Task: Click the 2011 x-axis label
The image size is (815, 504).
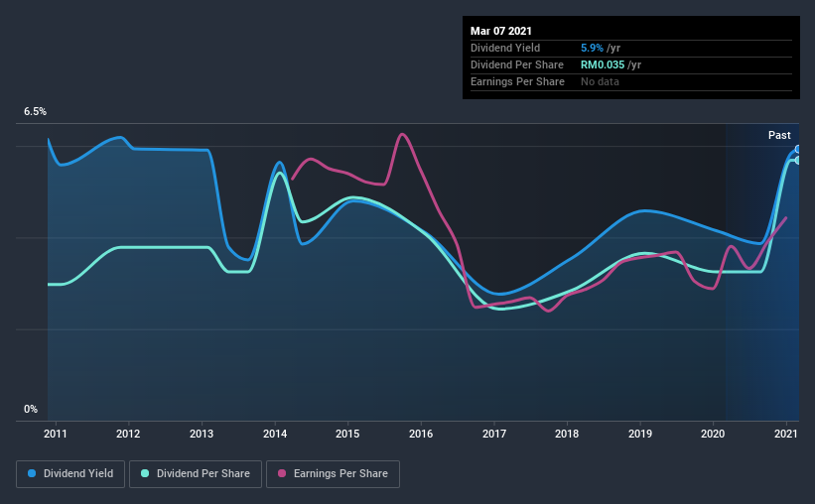Action: (56, 434)
